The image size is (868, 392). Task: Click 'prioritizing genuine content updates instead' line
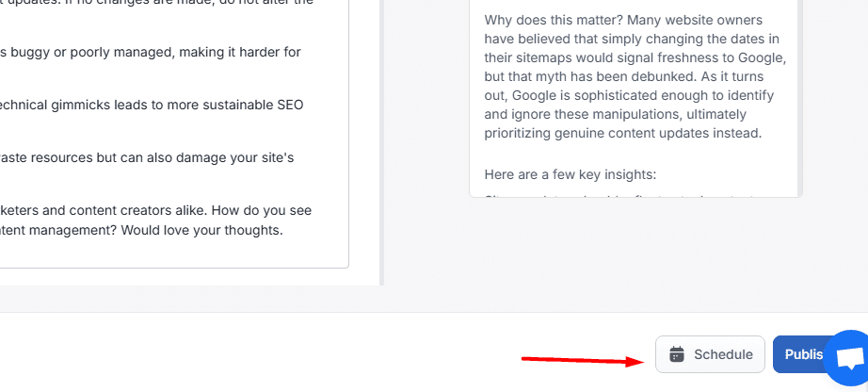click(x=623, y=133)
